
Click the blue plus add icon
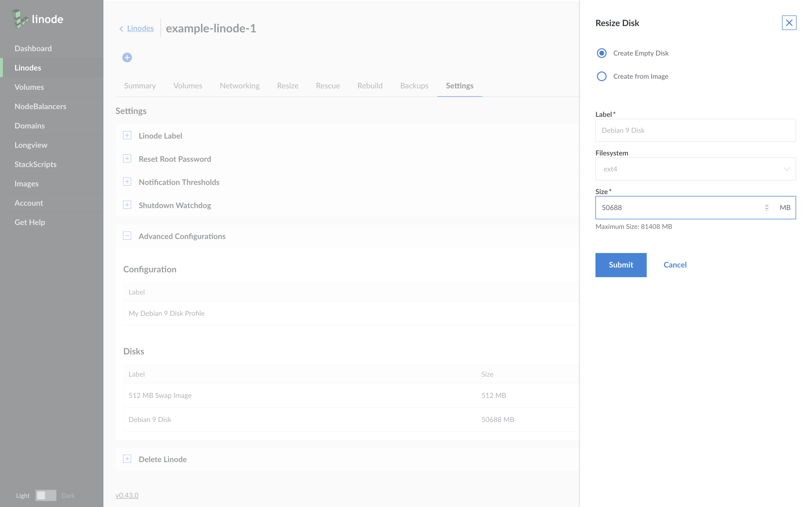(x=127, y=57)
